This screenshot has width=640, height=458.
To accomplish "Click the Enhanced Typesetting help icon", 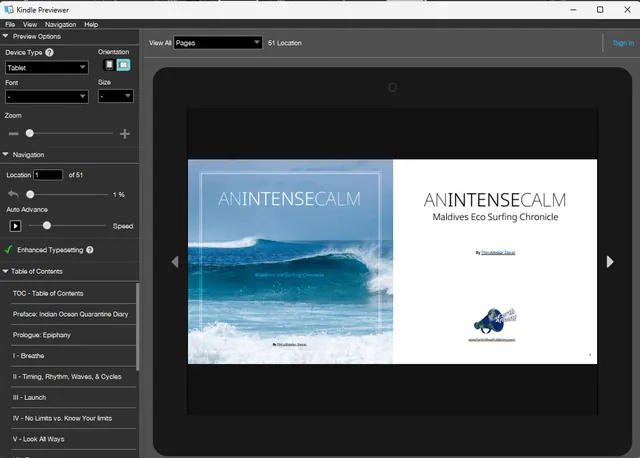I will (x=90, y=250).
